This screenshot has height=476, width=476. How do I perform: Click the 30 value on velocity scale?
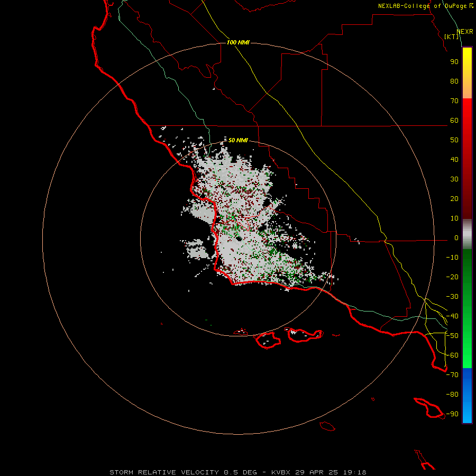click(454, 179)
